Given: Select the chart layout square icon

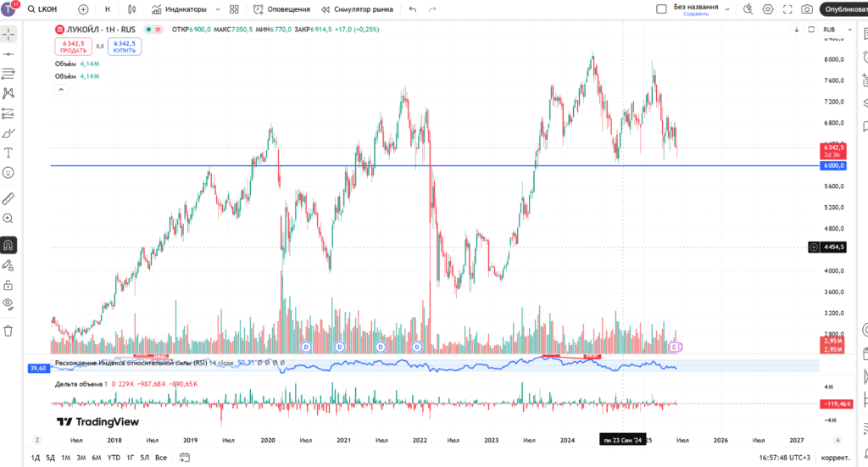Looking at the screenshot, I should click(x=661, y=8).
